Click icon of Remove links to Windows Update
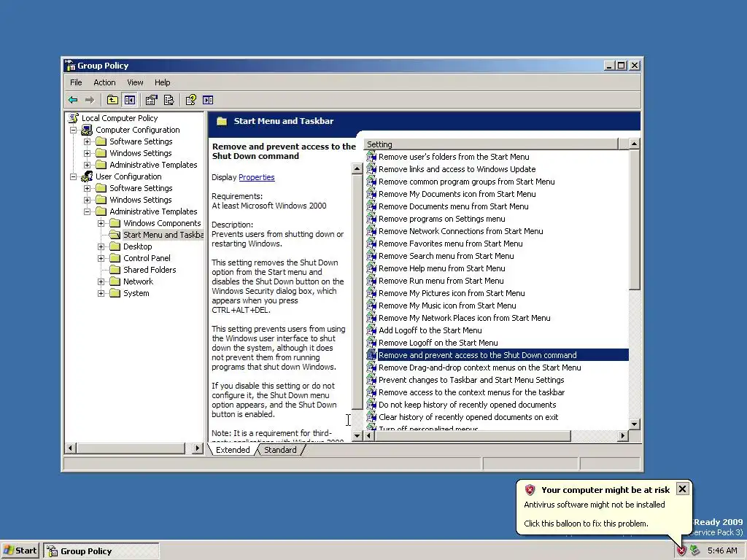Image resolution: width=747 pixels, height=560 pixels. (371, 169)
